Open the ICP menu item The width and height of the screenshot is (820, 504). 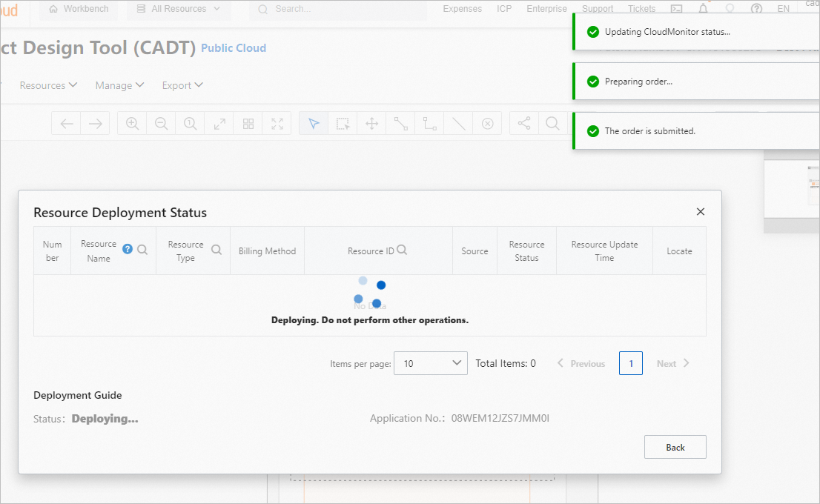pyautogui.click(x=504, y=9)
